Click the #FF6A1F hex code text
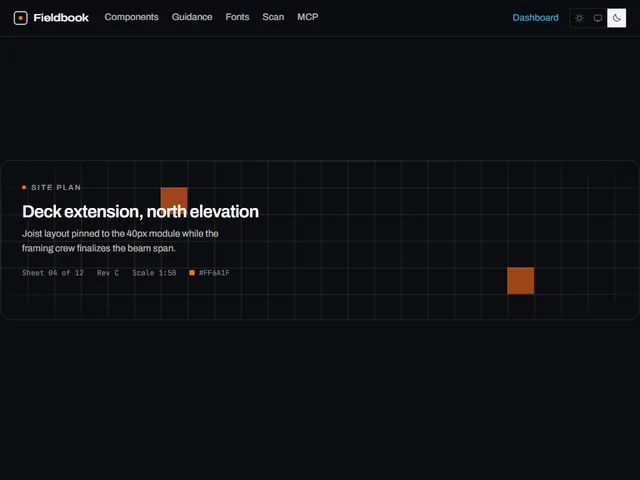Screen dimensions: 640x480 (214, 273)
